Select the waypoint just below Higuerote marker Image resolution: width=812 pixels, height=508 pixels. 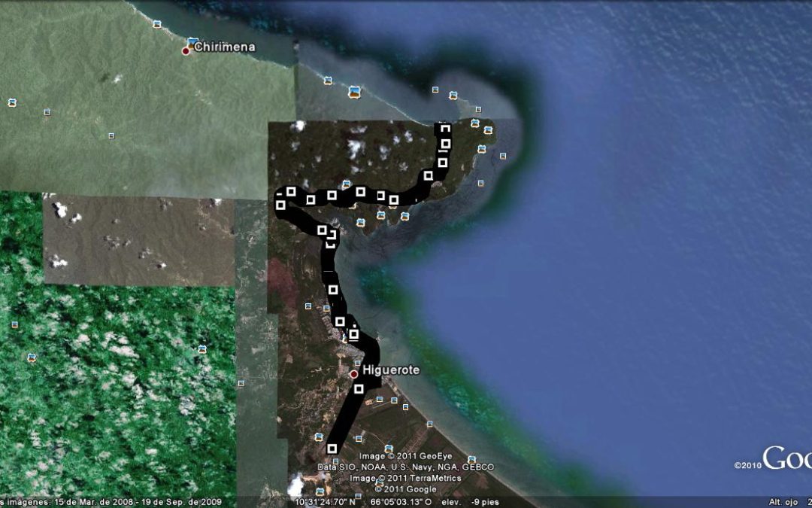(359, 389)
